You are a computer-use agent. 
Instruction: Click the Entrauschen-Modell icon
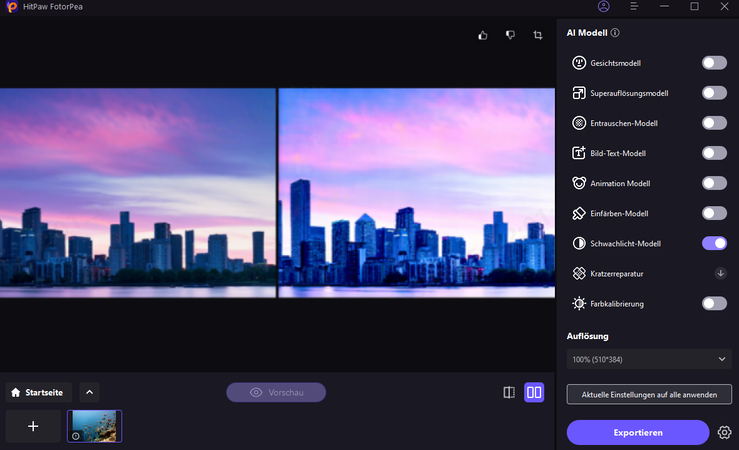tap(579, 123)
